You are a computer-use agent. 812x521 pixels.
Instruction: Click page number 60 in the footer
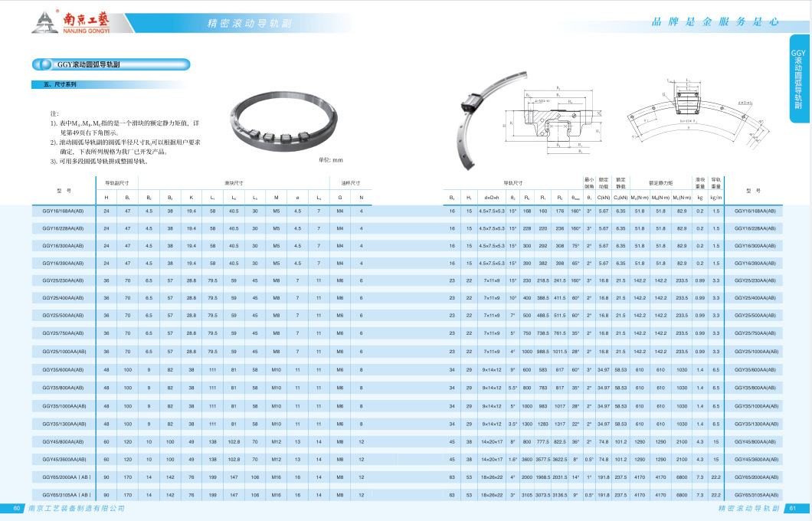pyautogui.click(x=16, y=509)
